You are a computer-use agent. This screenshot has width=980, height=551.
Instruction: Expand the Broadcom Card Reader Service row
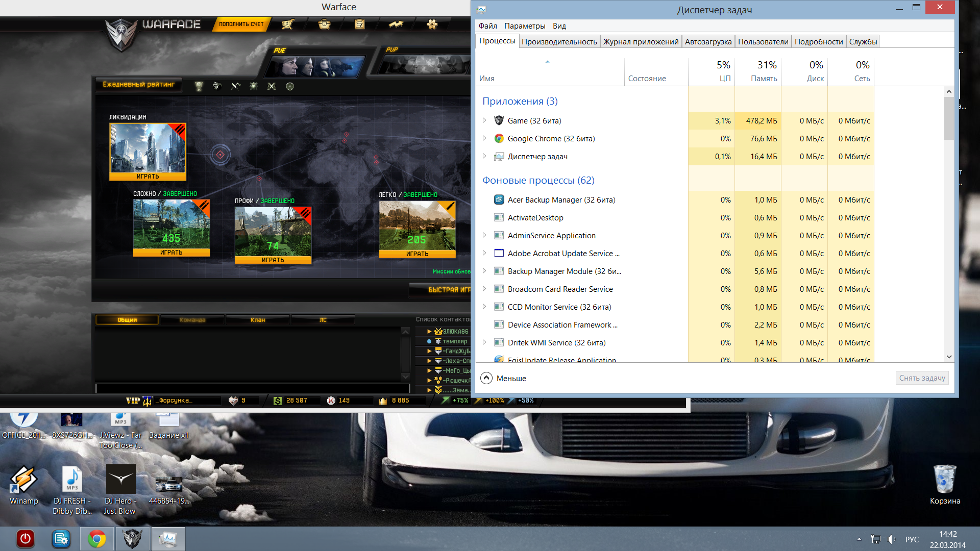click(x=484, y=289)
